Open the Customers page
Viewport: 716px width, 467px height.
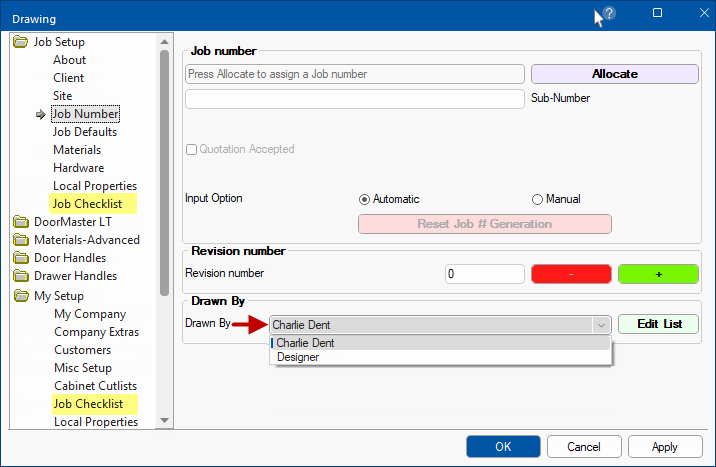[x=83, y=350]
